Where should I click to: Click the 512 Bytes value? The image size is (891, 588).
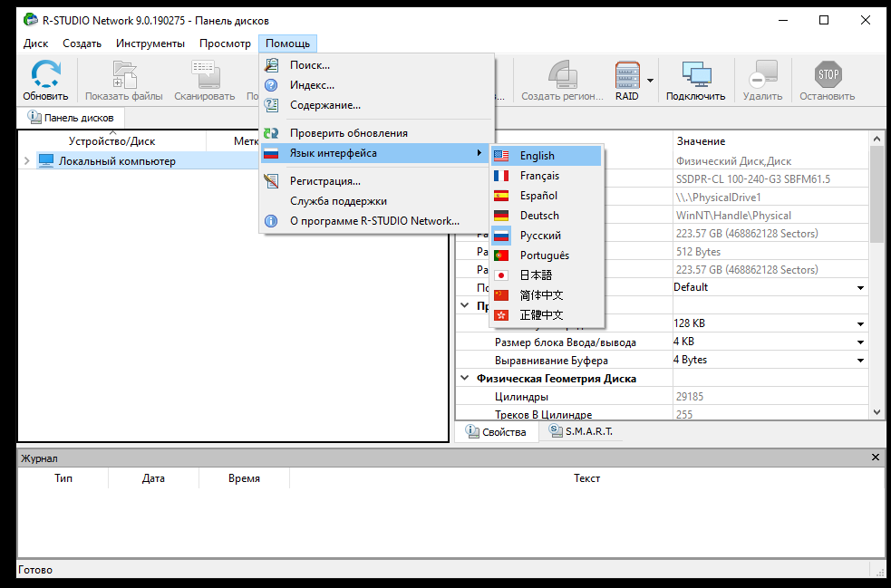click(x=698, y=252)
